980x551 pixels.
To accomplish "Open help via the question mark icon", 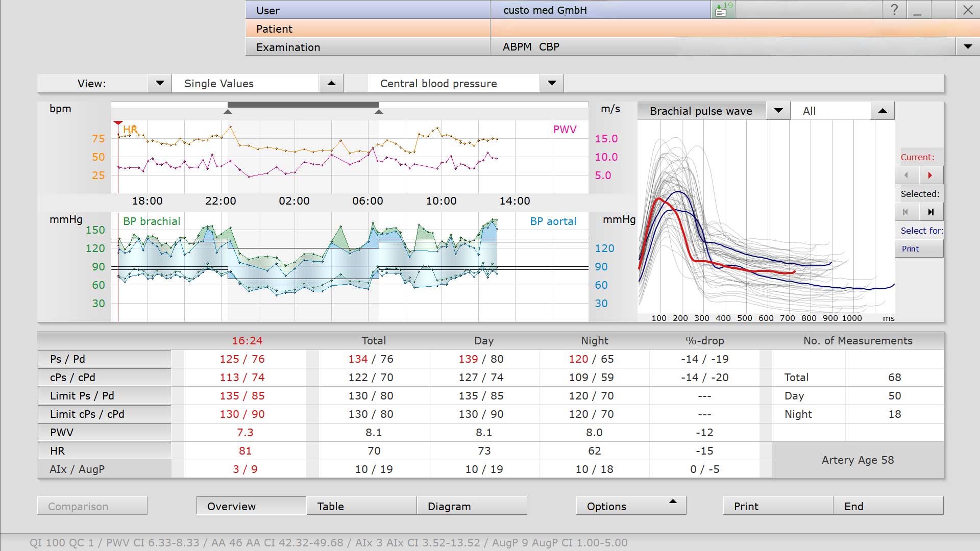I will [894, 10].
